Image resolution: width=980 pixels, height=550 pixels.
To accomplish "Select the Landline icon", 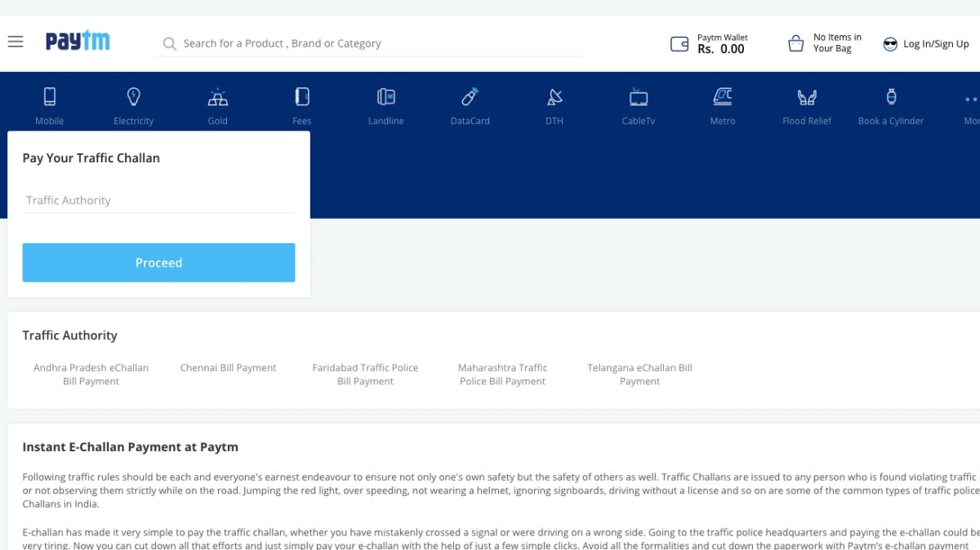I will click(386, 97).
